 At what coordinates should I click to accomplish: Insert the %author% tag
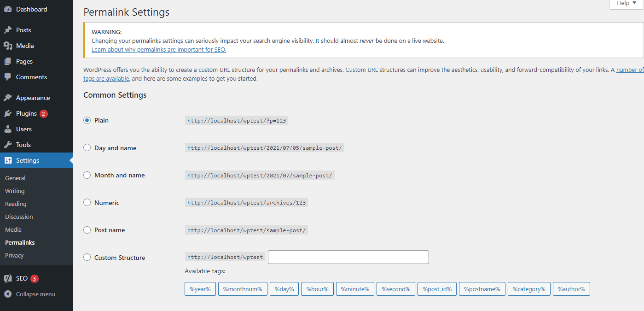[571, 289]
